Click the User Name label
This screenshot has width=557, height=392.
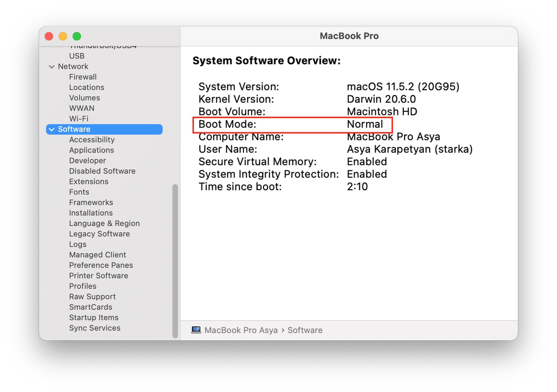pos(228,149)
